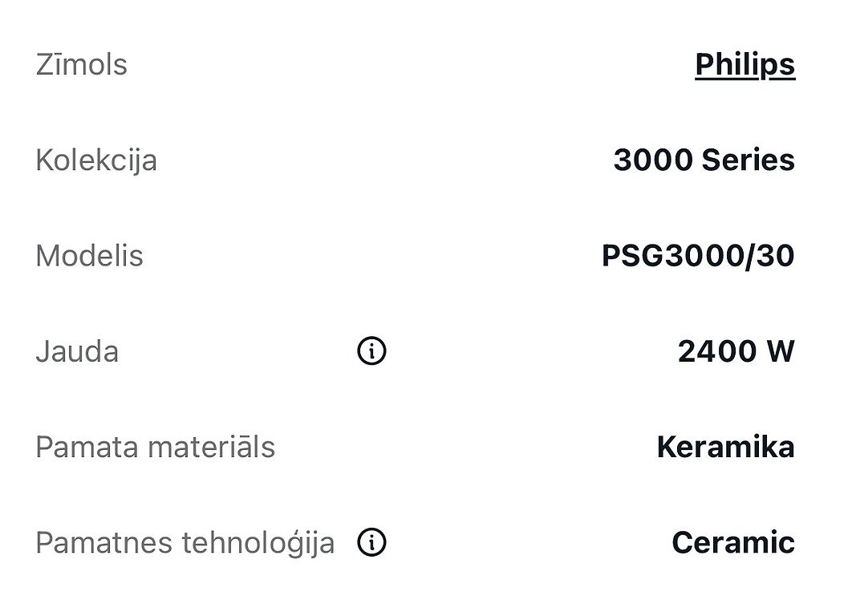Click the info icon beside Pamatnes tehnoloģija
Screen dimensions: 848x616
click(x=371, y=542)
